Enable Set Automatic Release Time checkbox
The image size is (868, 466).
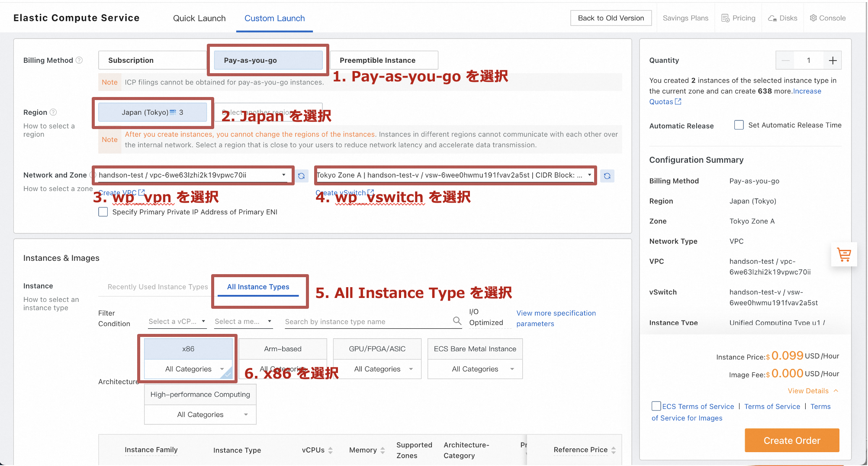click(x=739, y=125)
